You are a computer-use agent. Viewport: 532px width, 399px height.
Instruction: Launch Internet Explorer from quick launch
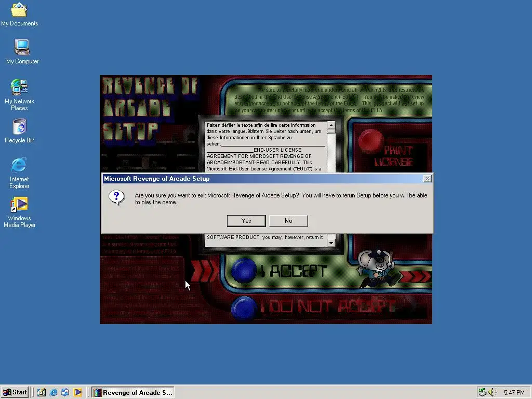click(54, 393)
